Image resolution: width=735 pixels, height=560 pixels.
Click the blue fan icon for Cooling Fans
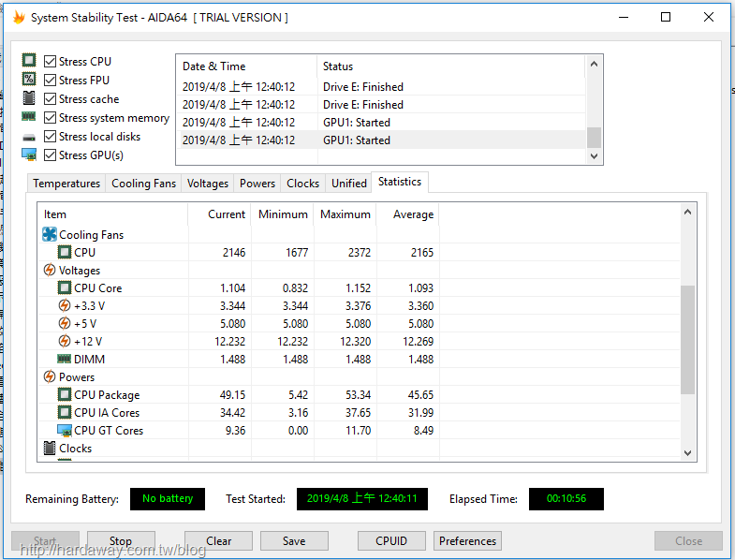point(50,234)
